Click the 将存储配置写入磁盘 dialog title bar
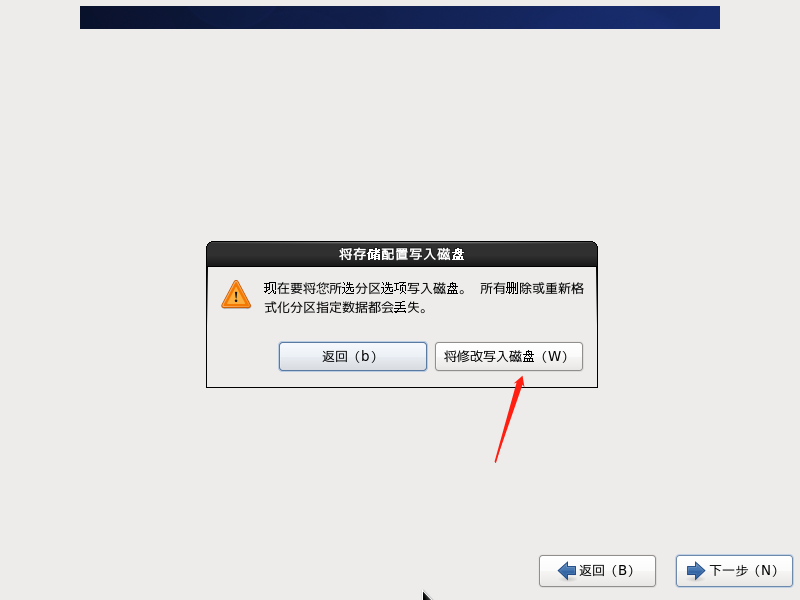 click(x=402, y=254)
